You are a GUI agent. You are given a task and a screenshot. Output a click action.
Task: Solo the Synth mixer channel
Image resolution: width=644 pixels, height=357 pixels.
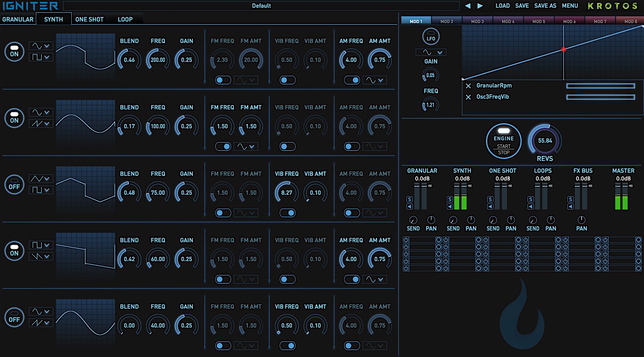tap(450, 199)
